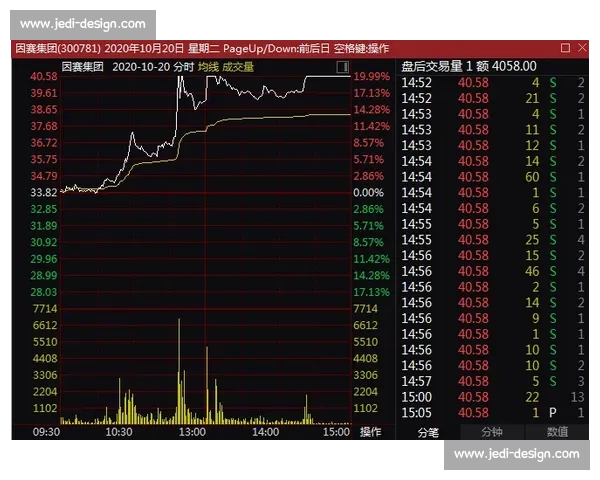The image size is (600, 480).
Task: Click the 13:00 time axis label
Action: (x=192, y=432)
